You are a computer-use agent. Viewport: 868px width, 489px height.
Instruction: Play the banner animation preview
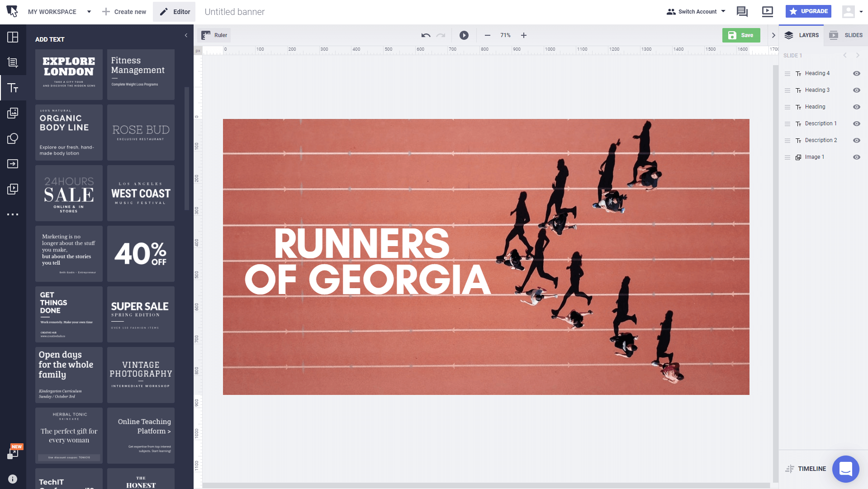click(464, 35)
